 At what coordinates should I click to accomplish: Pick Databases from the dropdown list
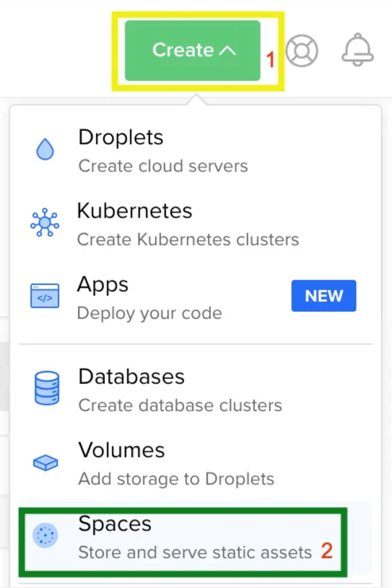[x=131, y=376]
